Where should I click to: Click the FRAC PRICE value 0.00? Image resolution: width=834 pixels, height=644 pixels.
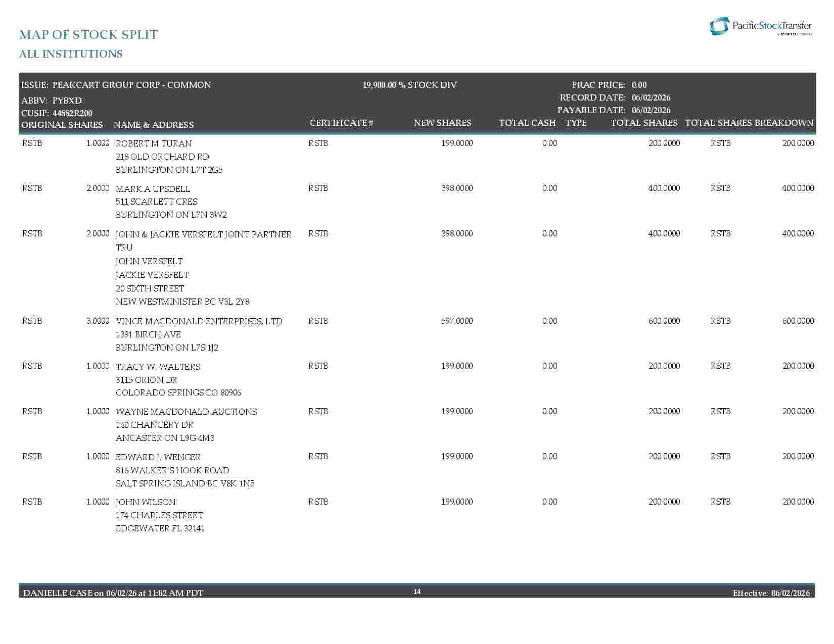[x=639, y=85]
